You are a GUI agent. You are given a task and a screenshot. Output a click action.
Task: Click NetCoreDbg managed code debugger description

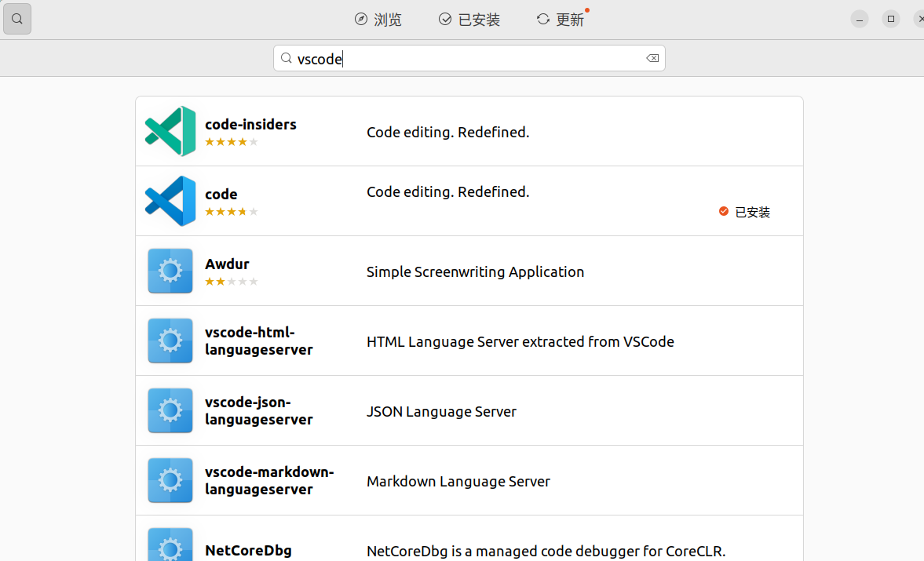click(546, 551)
